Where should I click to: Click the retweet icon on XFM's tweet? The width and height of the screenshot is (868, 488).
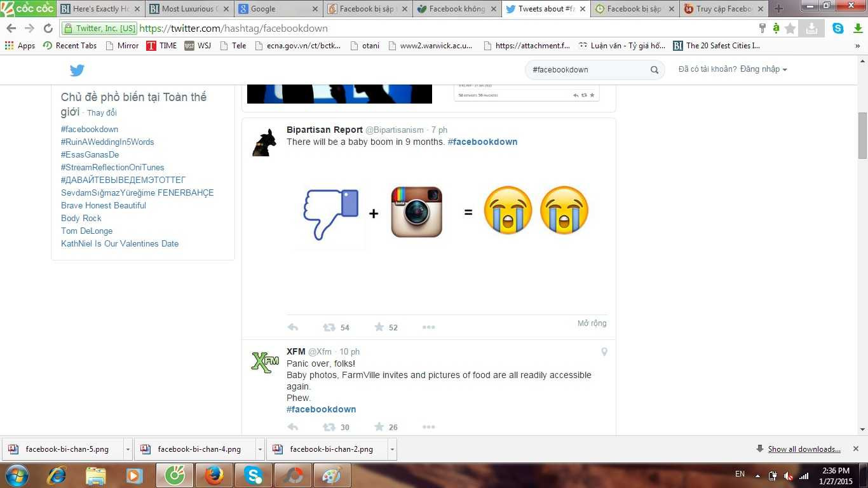pyautogui.click(x=329, y=427)
